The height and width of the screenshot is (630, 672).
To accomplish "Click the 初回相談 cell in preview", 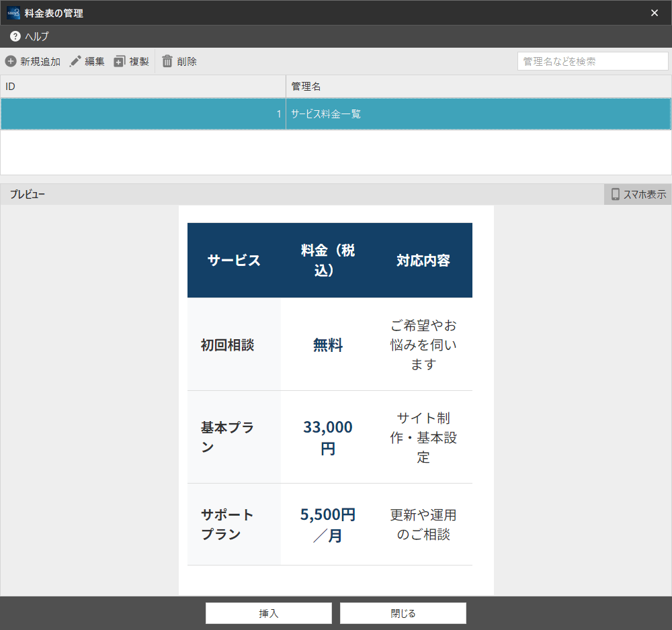I will 234,345.
